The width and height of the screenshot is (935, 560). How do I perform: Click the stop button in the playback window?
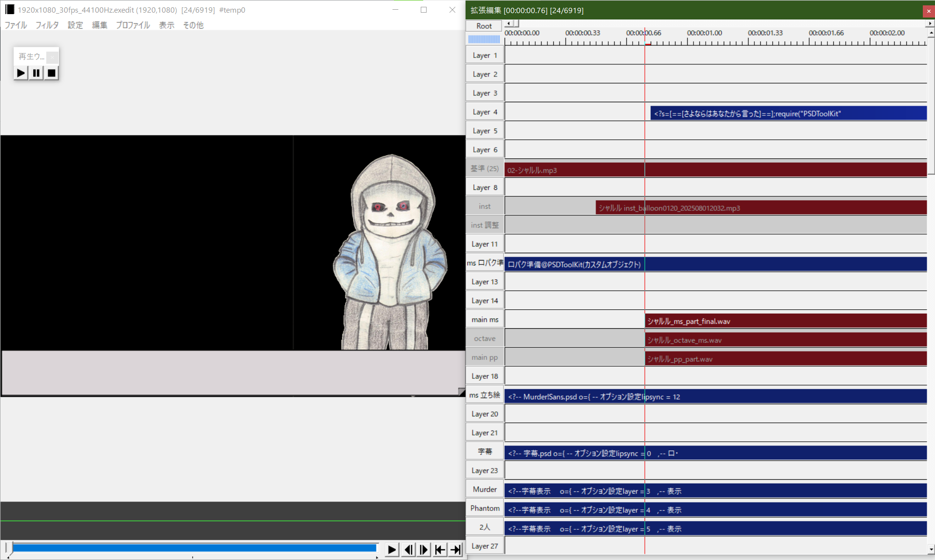pyautogui.click(x=52, y=73)
